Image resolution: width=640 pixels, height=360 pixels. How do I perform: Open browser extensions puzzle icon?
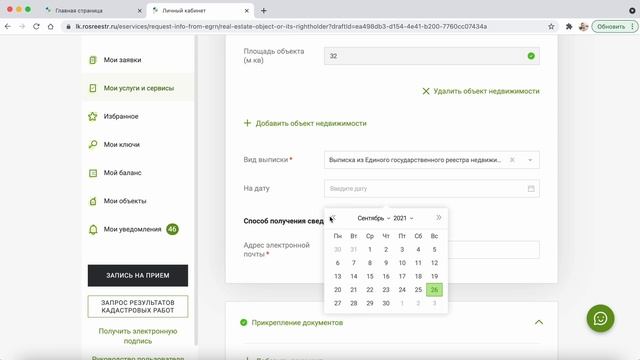(x=569, y=27)
